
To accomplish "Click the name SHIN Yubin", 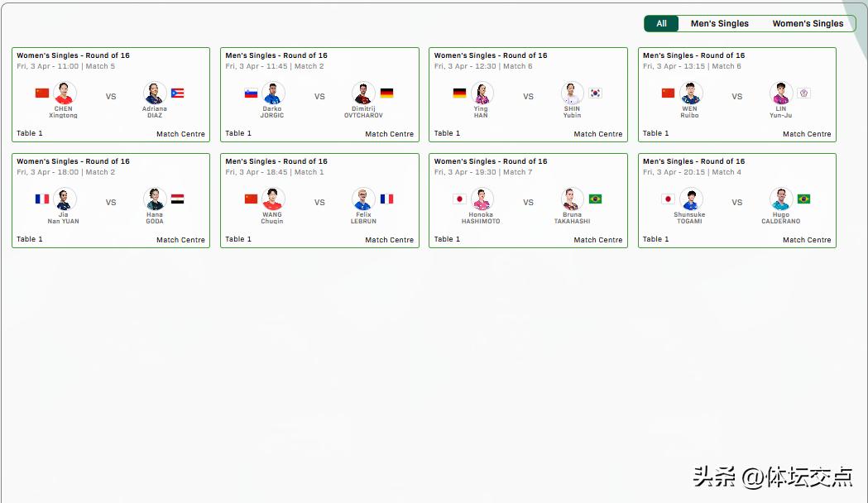I will click(572, 112).
